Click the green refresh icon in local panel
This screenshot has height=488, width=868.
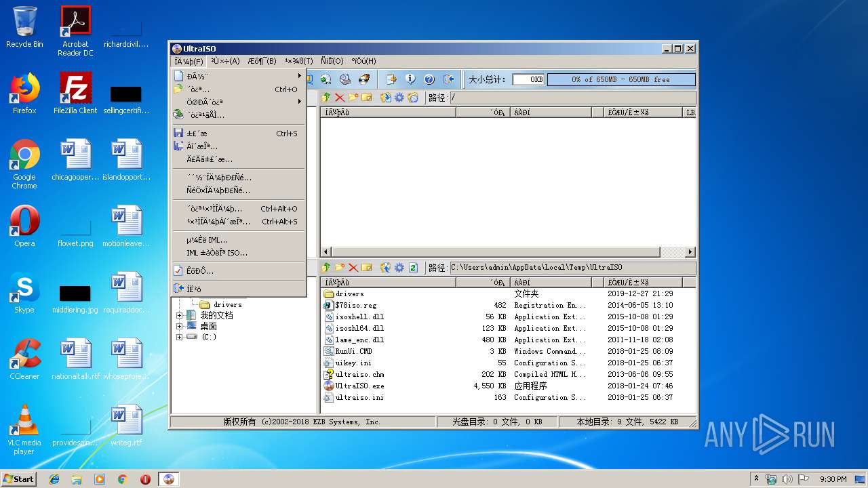(x=413, y=268)
